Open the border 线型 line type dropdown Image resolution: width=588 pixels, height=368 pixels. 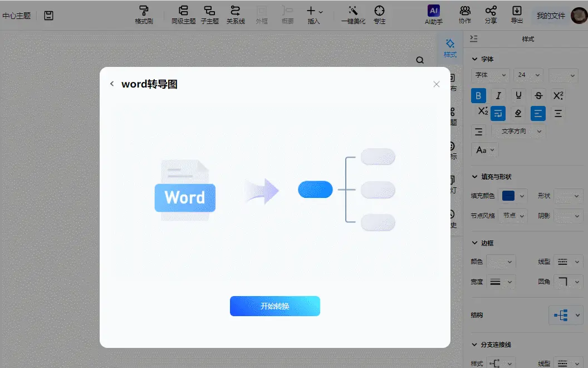[x=569, y=262]
